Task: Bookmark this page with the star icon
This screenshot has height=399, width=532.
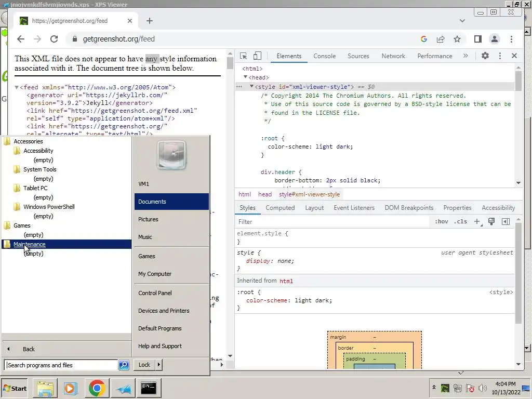Action: [x=457, y=39]
